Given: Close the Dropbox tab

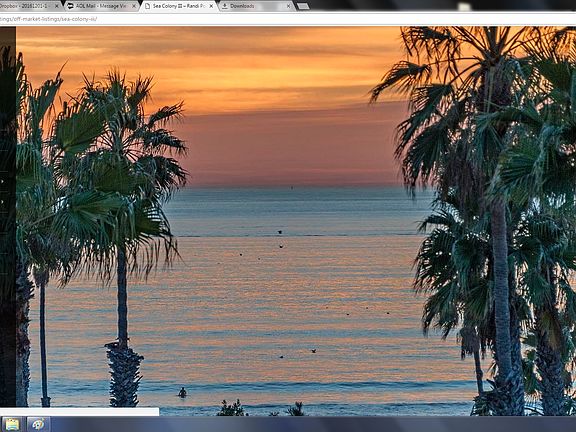Looking at the screenshot, I should point(57,6).
